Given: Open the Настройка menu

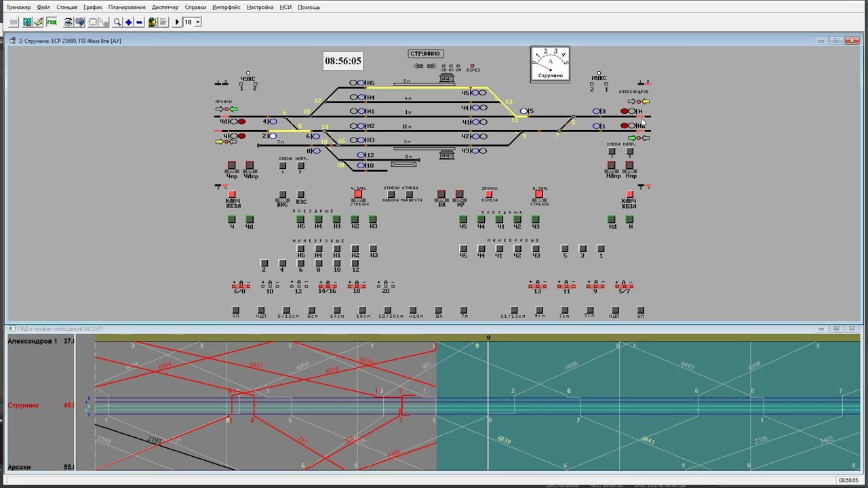Looking at the screenshot, I should (x=260, y=7).
